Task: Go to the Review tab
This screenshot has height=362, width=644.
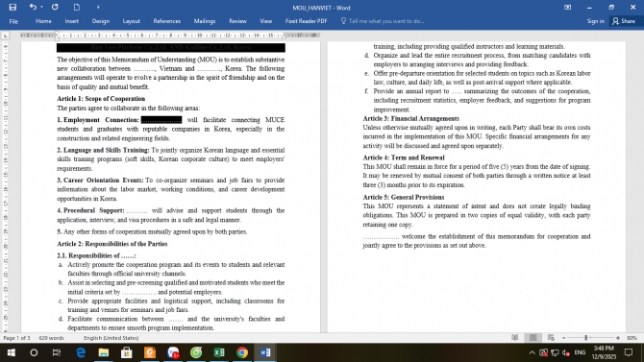Action: [x=237, y=21]
